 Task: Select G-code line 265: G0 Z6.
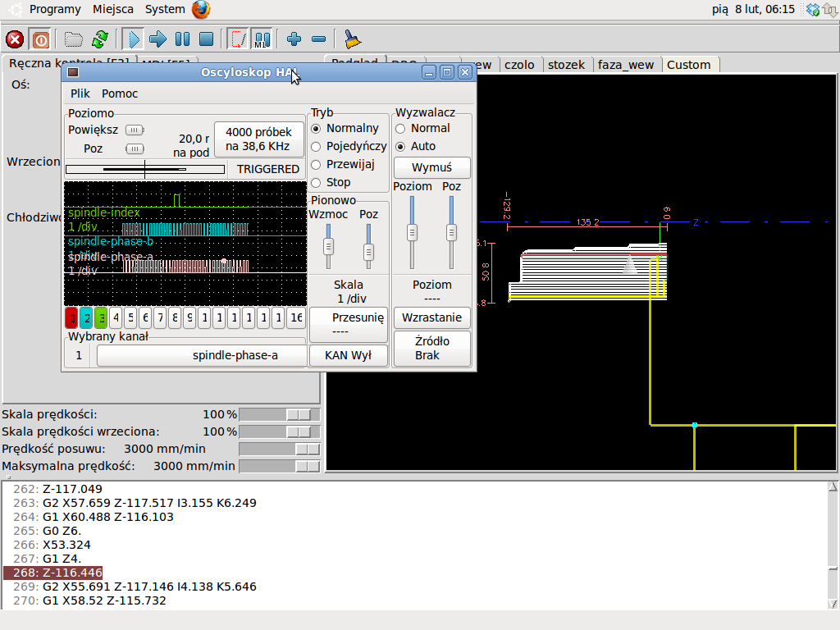tap(47, 531)
